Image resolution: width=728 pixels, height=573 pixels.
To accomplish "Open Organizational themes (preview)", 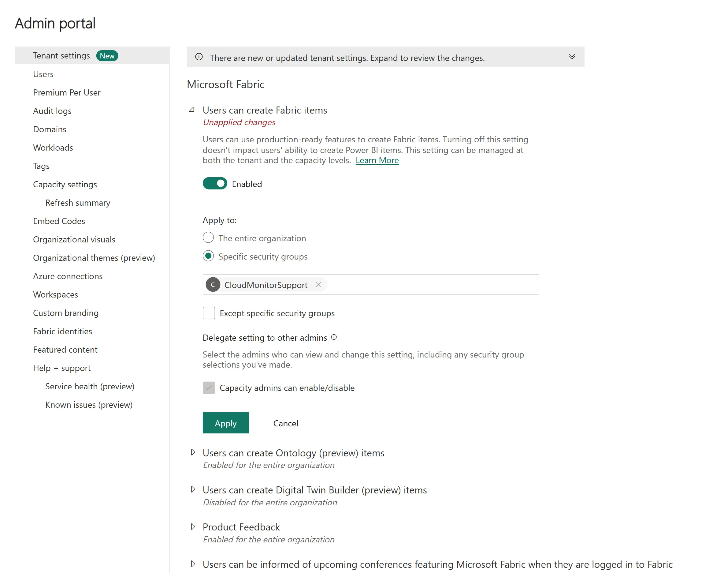I will (x=94, y=258).
